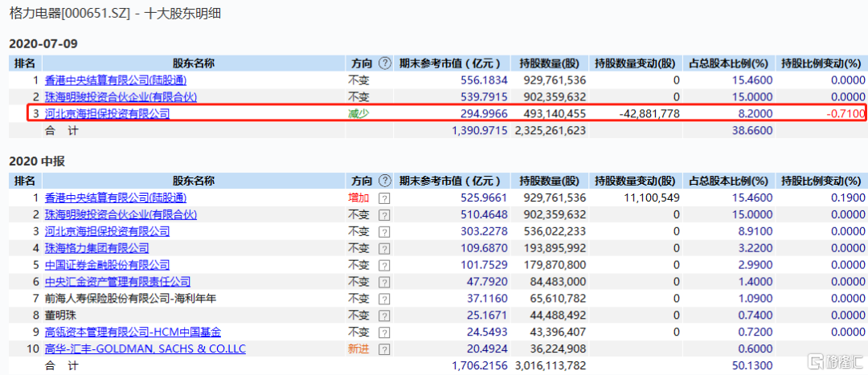Select the 2020 中报 section heading
Image resolution: width=868 pixels, height=375 pixels.
tap(36, 161)
